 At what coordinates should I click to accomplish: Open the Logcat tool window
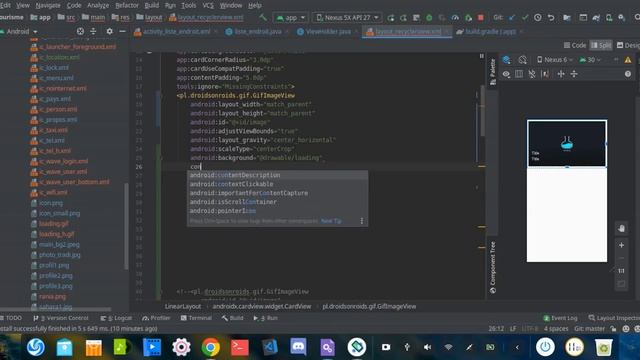(x=116, y=318)
